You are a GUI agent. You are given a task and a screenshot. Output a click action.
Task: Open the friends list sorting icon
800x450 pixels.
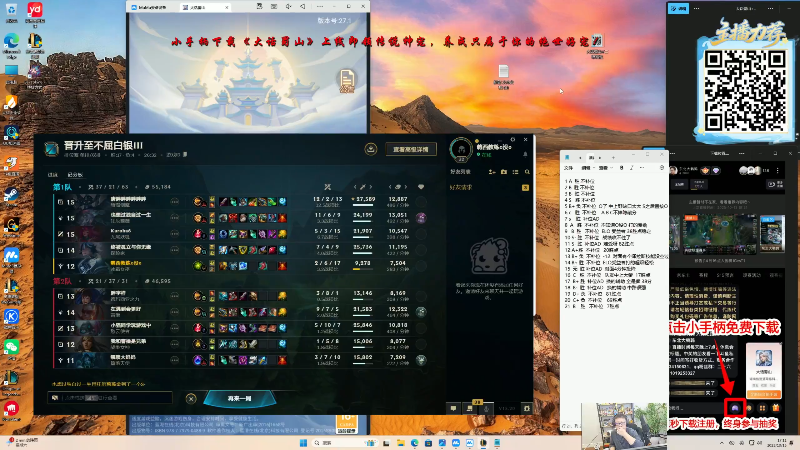click(x=516, y=172)
